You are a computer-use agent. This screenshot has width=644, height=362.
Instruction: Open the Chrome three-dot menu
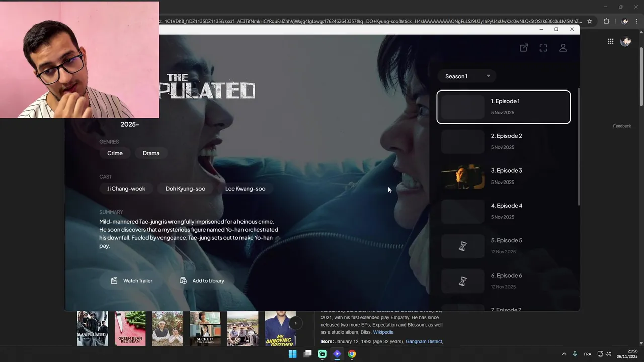pyautogui.click(x=637, y=21)
